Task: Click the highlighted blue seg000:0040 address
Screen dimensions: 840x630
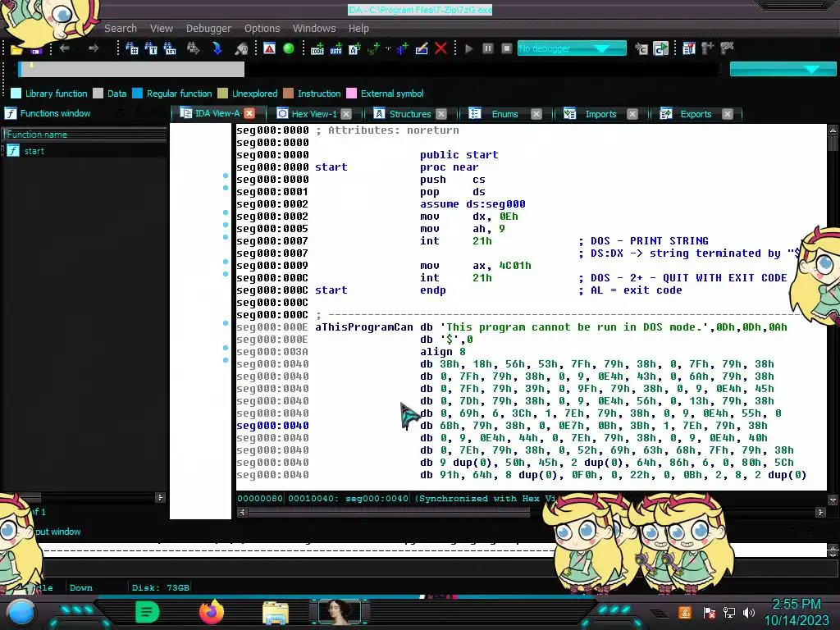Action: tap(272, 426)
